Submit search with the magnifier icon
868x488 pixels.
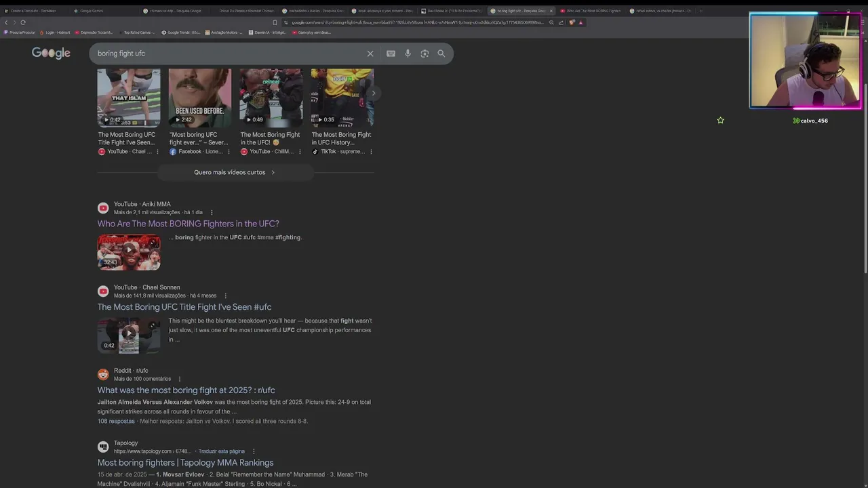441,54
